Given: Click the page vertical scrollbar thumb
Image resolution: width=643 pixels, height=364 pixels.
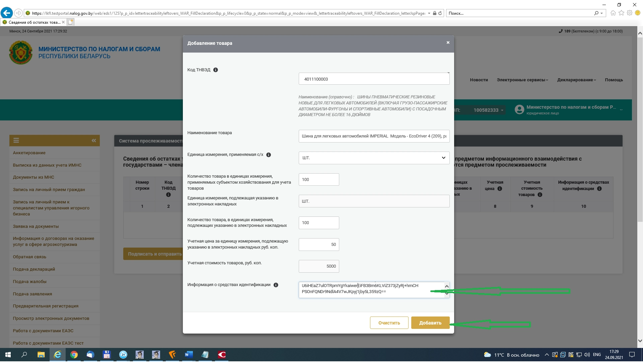Looking at the screenshot, I should (x=640, y=129).
